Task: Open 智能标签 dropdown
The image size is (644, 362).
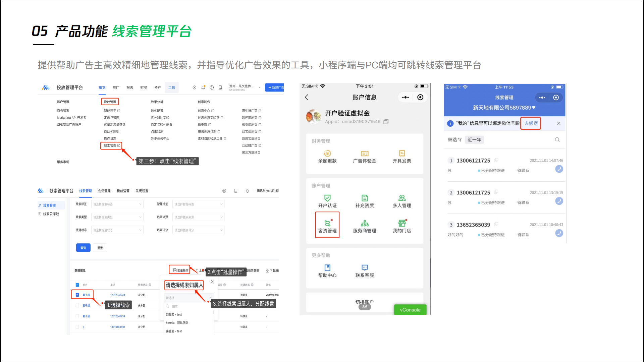Action: tap(199, 204)
